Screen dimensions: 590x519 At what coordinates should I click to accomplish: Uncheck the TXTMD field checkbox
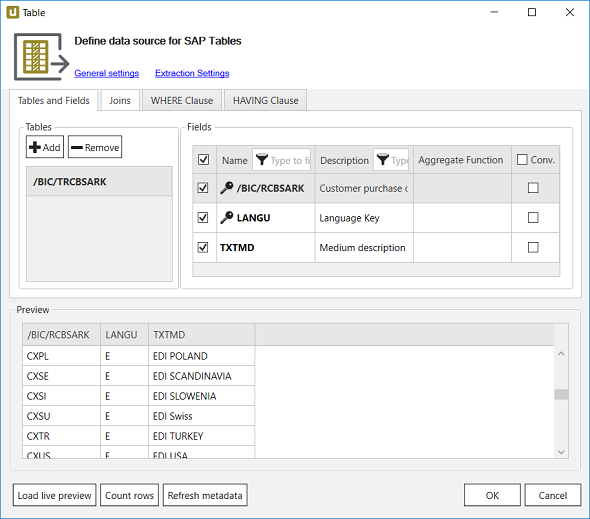tap(203, 247)
